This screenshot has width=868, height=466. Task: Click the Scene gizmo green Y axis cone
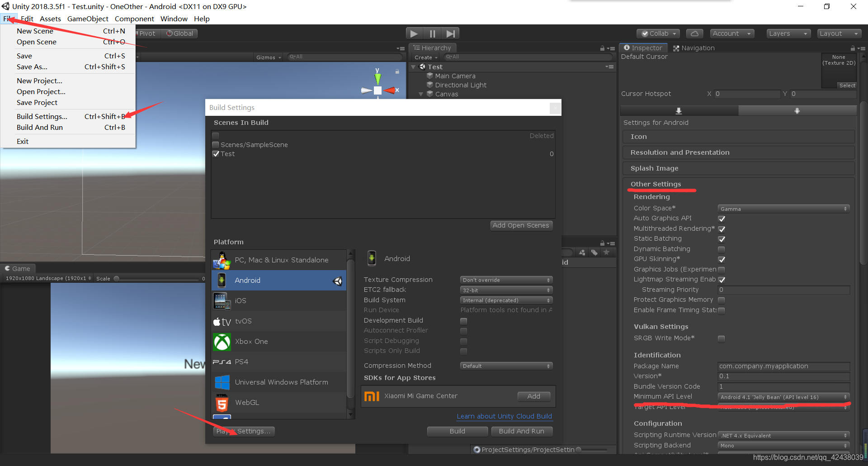377,78
